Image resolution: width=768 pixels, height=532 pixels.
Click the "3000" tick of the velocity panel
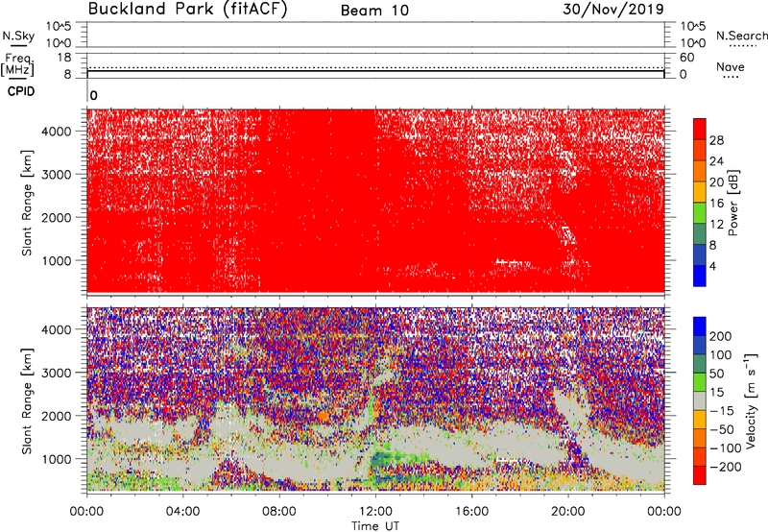click(57, 373)
